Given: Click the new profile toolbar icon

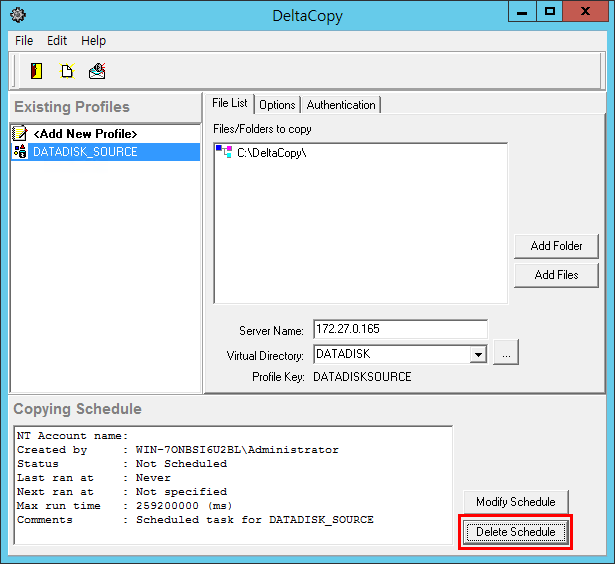Looking at the screenshot, I should tap(67, 71).
